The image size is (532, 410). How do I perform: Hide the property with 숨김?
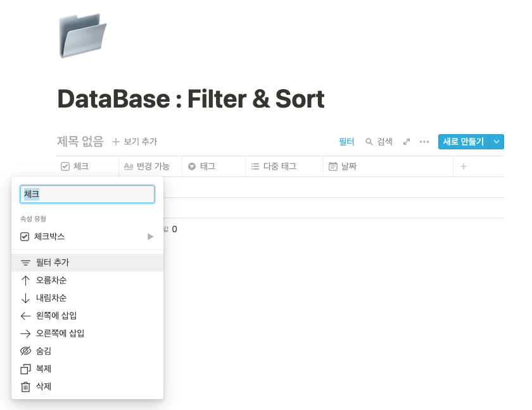pyautogui.click(x=87, y=351)
